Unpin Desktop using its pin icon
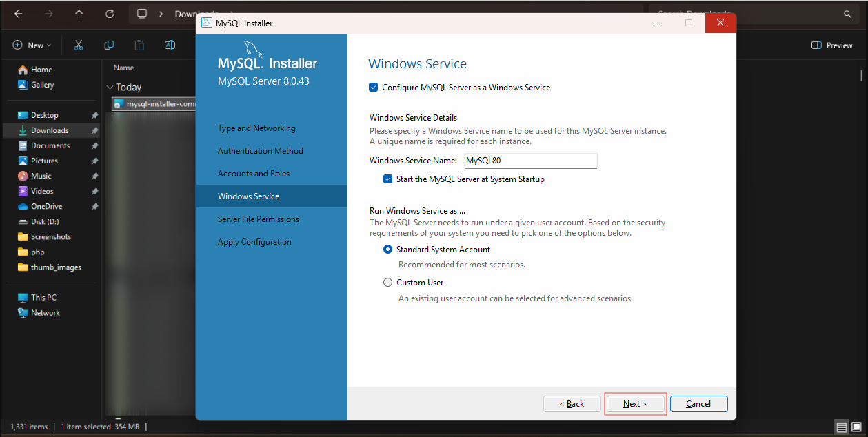 94,115
